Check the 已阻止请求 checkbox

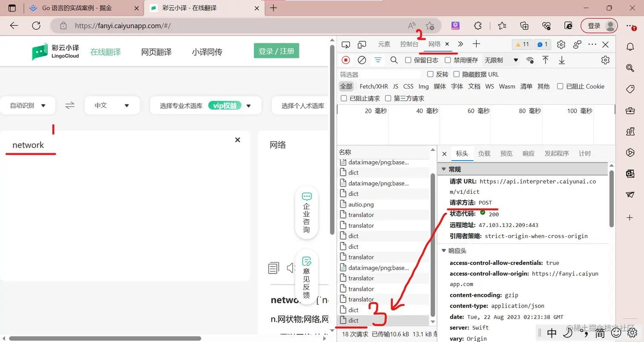pos(344,98)
